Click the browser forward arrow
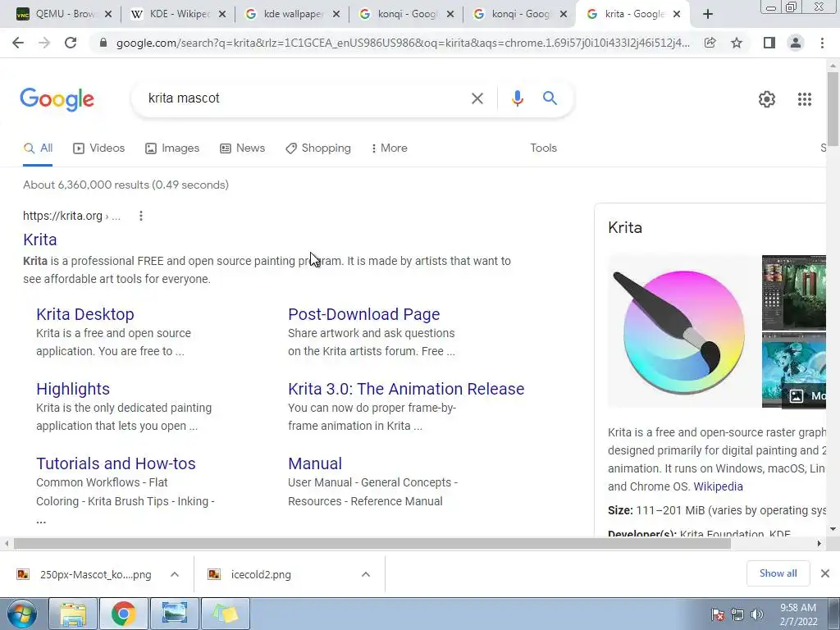Viewport: 840px width, 630px height. pyautogui.click(x=44, y=43)
